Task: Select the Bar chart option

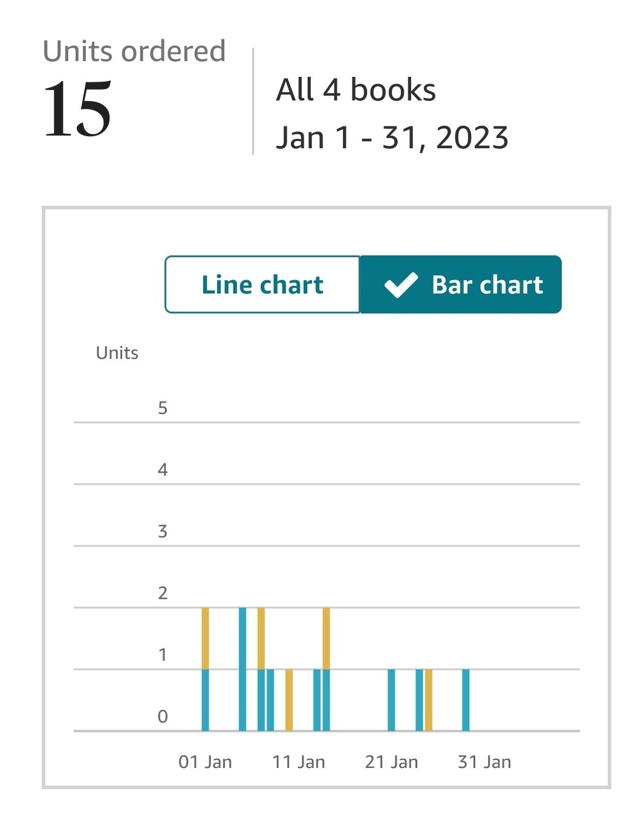Action: point(461,284)
